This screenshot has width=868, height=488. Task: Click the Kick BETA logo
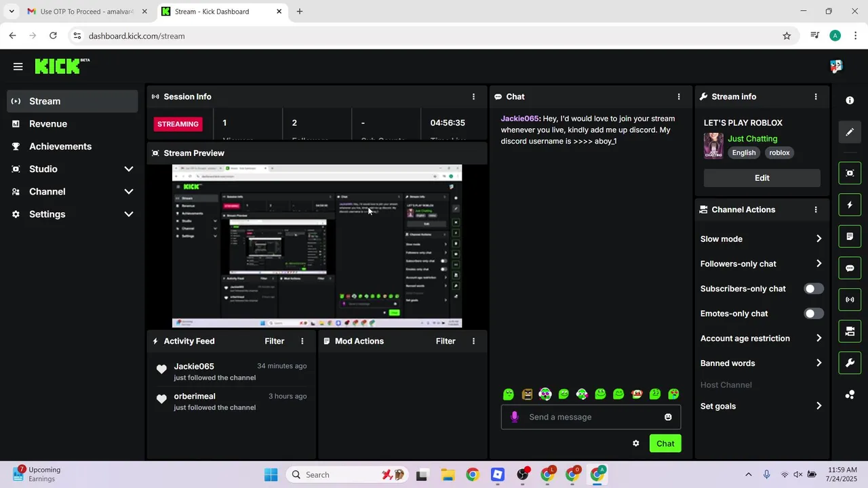coord(62,66)
